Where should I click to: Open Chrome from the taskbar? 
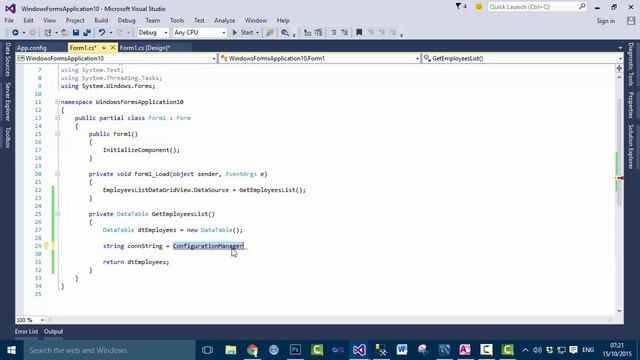pos(253,350)
